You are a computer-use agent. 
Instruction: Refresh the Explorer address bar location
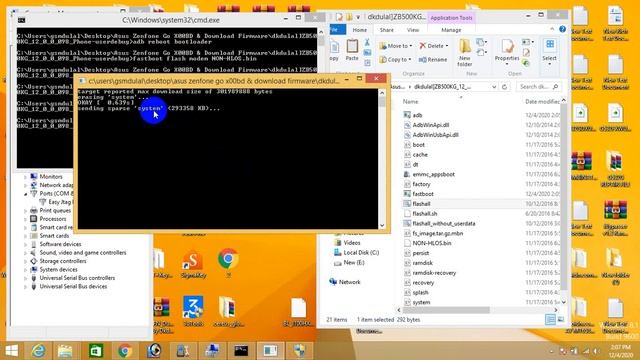(x=504, y=87)
